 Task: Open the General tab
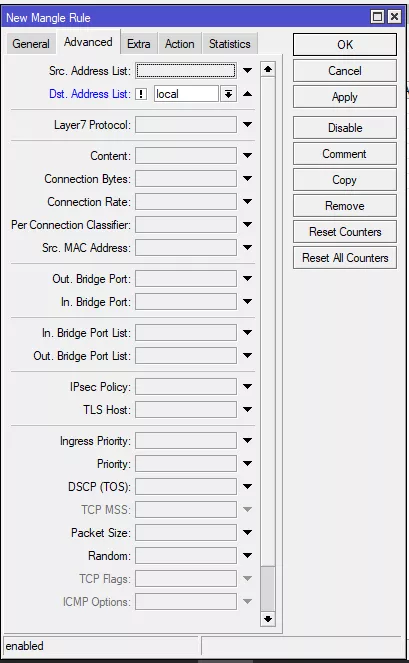(x=31, y=44)
